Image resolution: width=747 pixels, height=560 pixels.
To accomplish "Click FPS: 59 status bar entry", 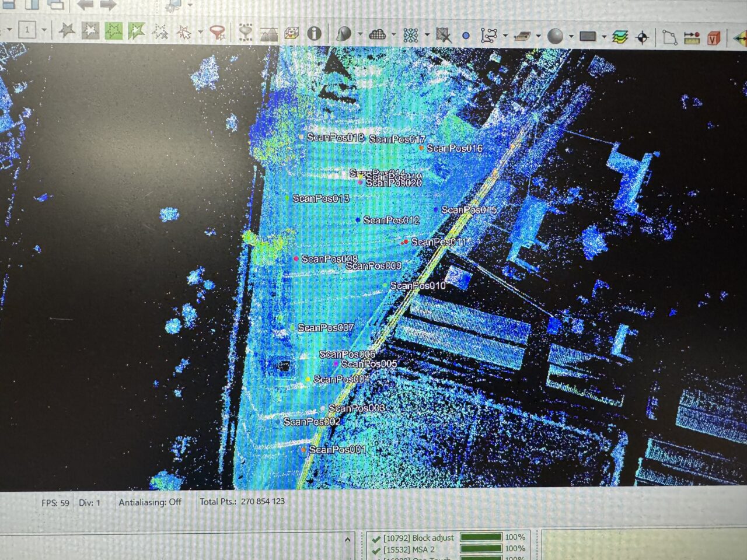I will click(55, 503).
